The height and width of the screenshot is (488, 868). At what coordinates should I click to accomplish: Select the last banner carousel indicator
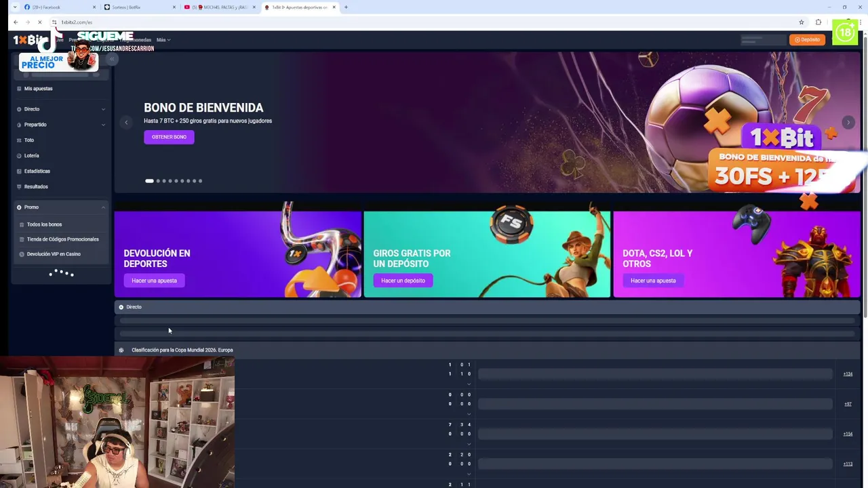point(200,181)
